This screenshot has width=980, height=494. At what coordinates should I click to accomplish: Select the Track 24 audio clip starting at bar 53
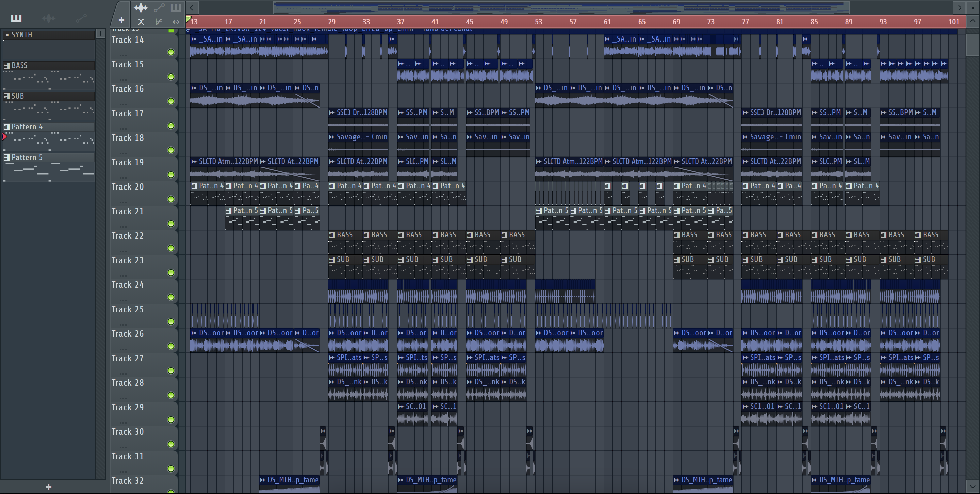565,291
